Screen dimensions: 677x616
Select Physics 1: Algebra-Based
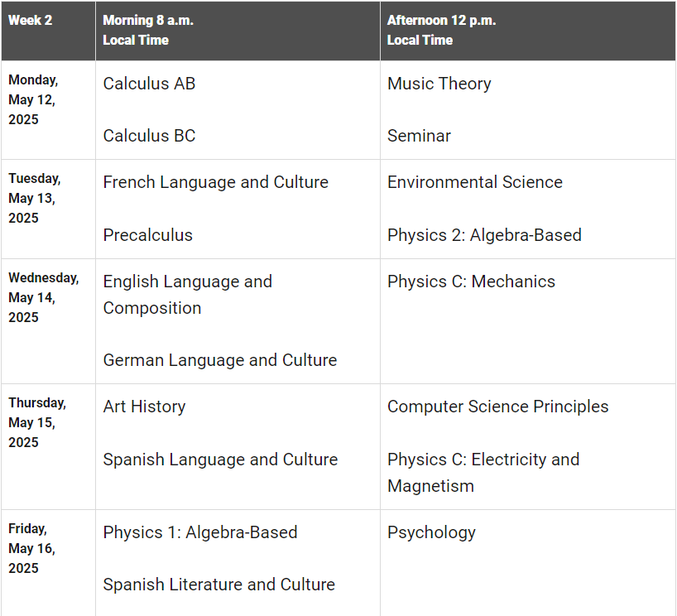(x=200, y=532)
